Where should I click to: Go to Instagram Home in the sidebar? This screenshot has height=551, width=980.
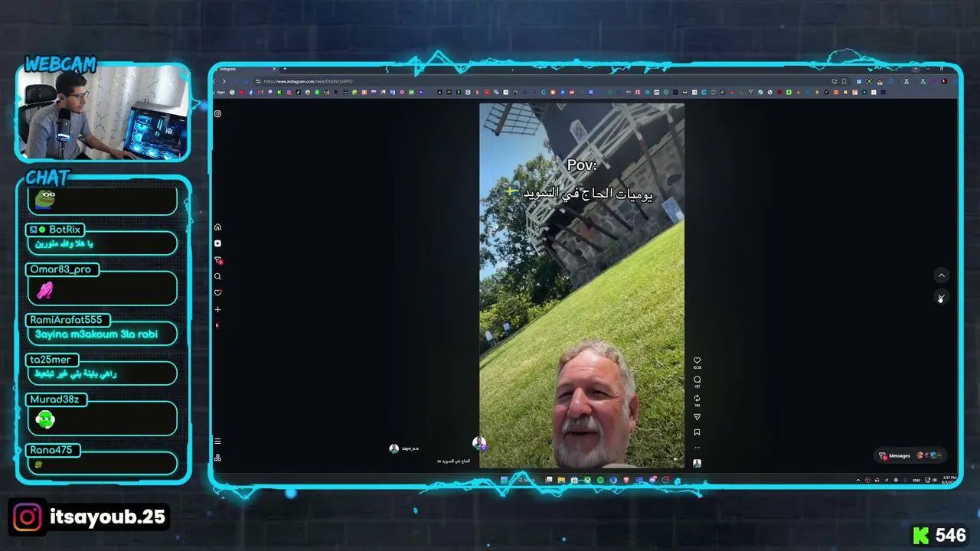coord(217,227)
